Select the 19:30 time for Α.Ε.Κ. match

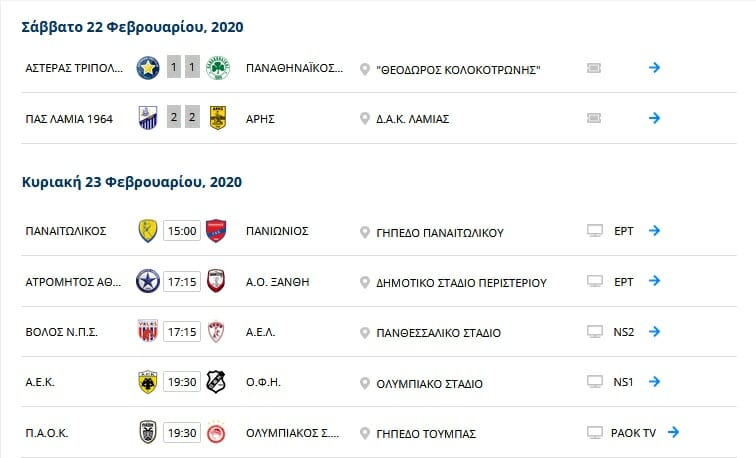[182, 382]
